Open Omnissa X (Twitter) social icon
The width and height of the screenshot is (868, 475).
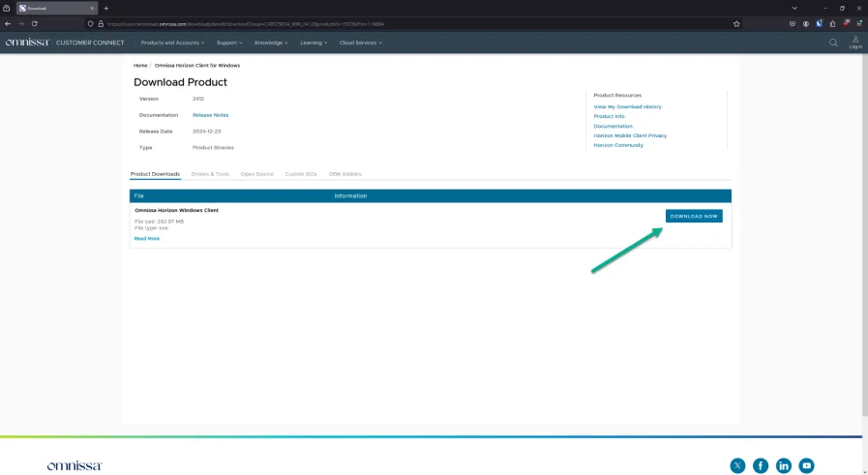(737, 465)
